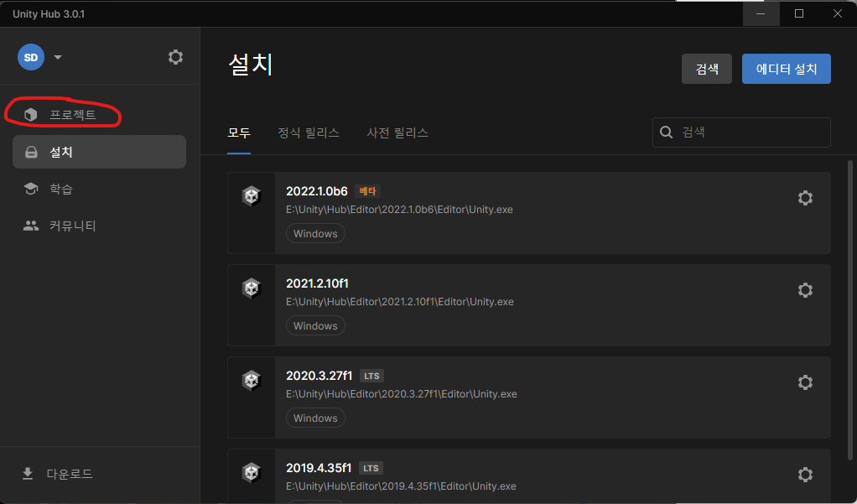
Task: Open 학습 (Learn) section
Action: pos(100,189)
